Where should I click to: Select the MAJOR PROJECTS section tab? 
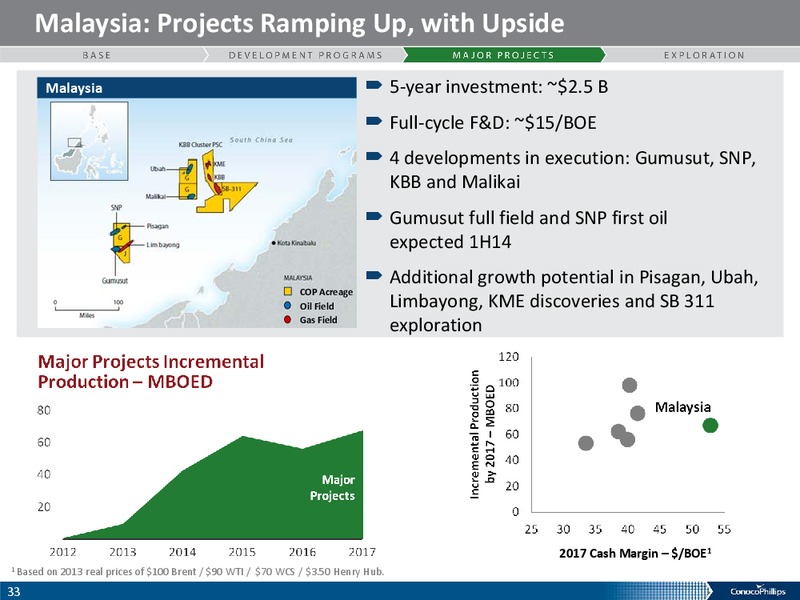pos(504,55)
